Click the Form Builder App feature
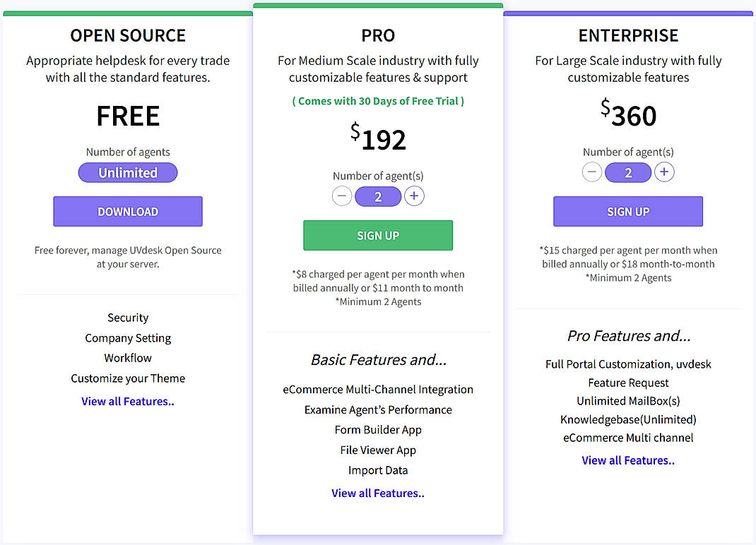The height and width of the screenshot is (545, 756). click(x=378, y=429)
